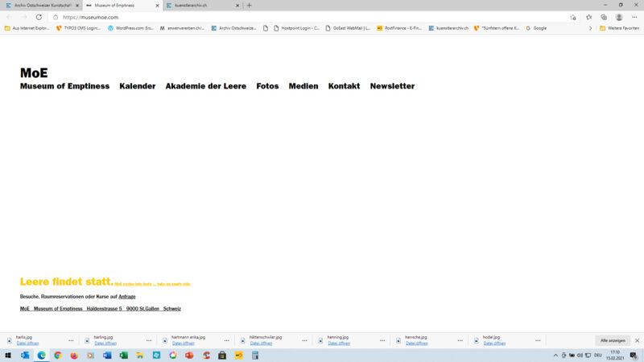Open herrsche.jpg with Datei öffnen
Screen dimensions: 644x362
point(416,343)
